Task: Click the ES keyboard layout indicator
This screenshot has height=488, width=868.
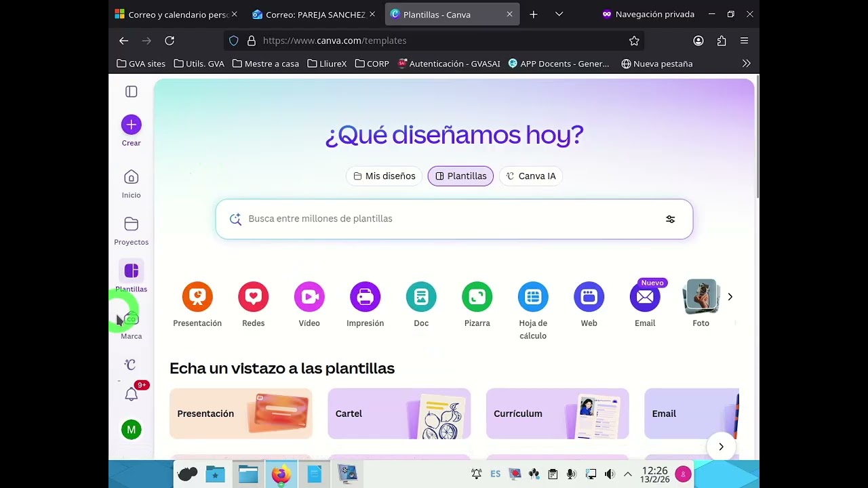Action: (496, 474)
